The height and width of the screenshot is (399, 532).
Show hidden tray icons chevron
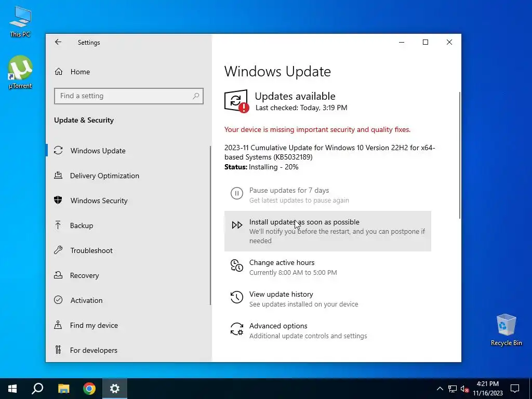click(440, 389)
